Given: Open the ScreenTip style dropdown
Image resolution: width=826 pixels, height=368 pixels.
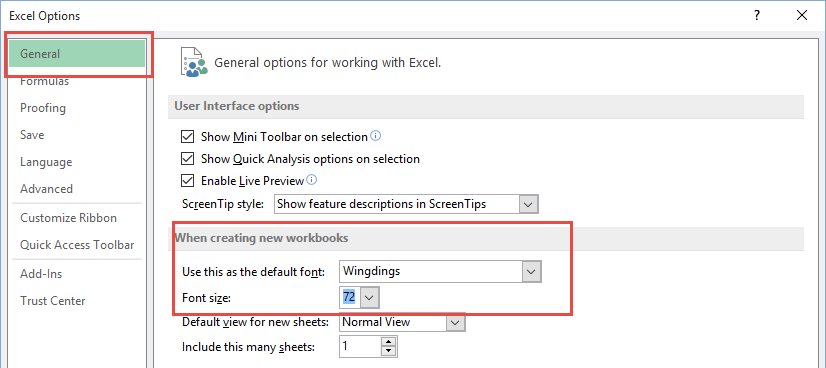Looking at the screenshot, I should pyautogui.click(x=529, y=204).
